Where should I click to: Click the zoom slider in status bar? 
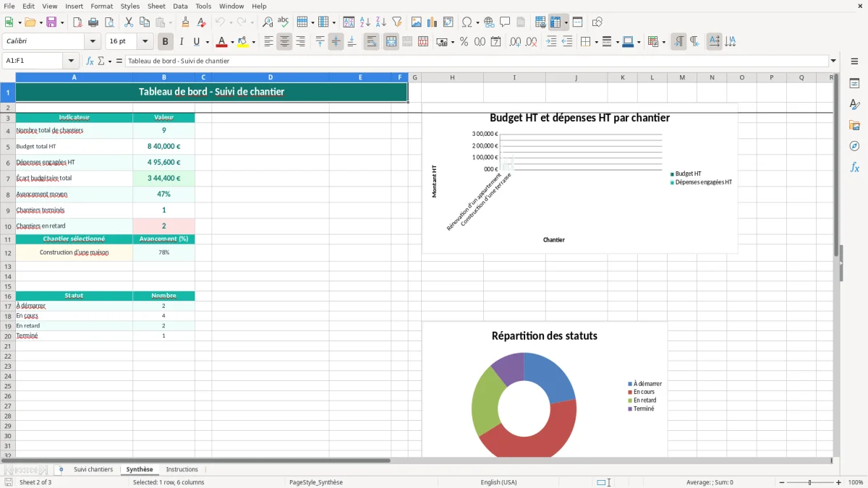[x=809, y=482]
